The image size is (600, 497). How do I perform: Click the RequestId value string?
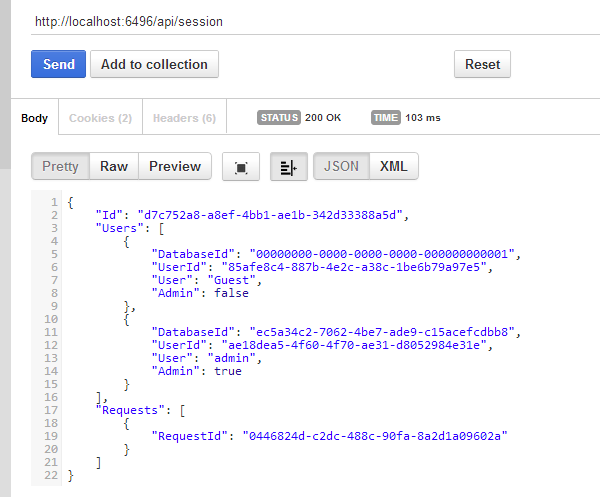376,435
